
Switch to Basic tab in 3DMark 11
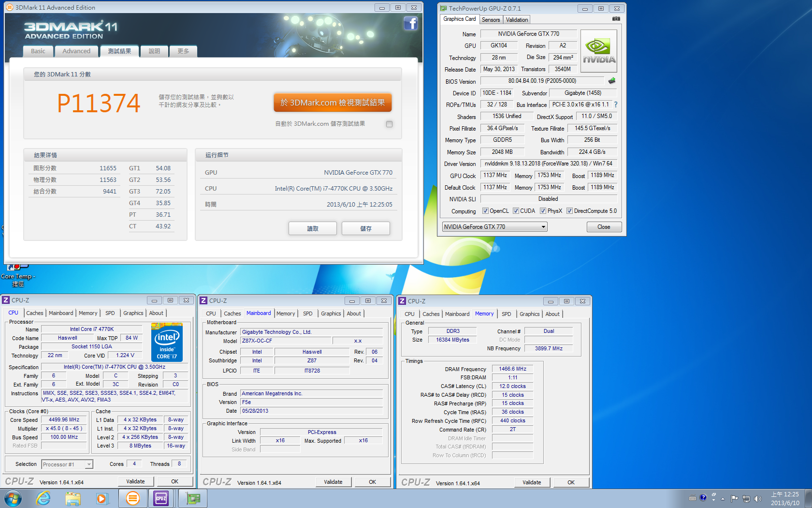pos(38,51)
